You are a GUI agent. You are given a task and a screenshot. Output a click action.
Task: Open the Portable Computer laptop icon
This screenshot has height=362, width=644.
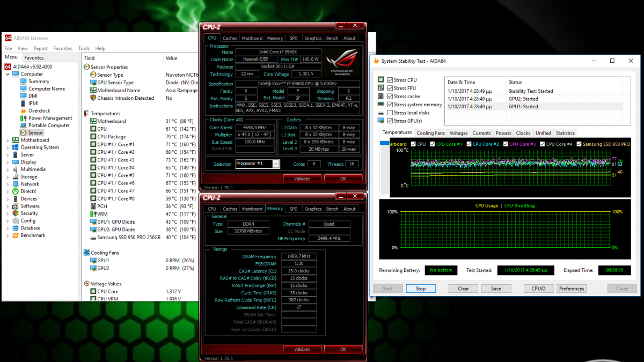tap(23, 125)
